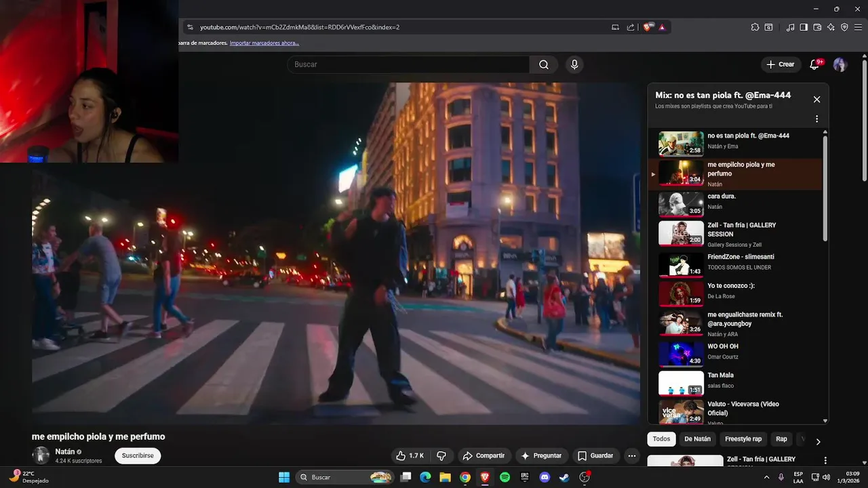Click install app icon in address bar

tap(615, 27)
